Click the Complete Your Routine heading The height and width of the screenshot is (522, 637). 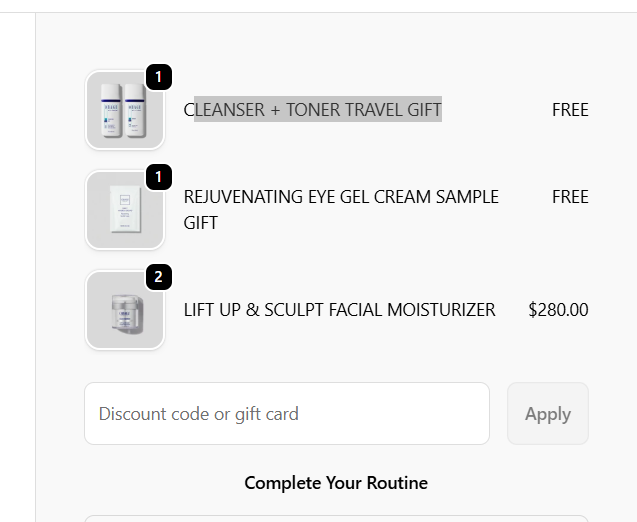336,483
